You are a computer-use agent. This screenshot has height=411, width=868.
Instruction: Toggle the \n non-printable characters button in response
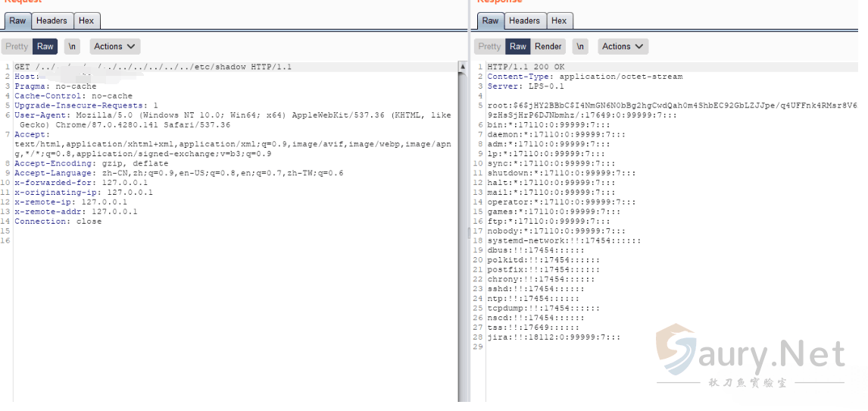coord(579,46)
